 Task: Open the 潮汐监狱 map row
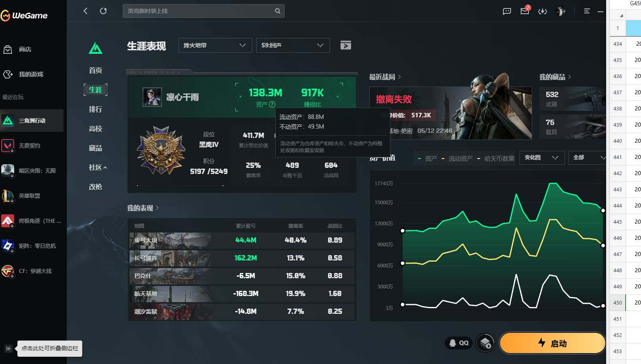click(x=242, y=311)
